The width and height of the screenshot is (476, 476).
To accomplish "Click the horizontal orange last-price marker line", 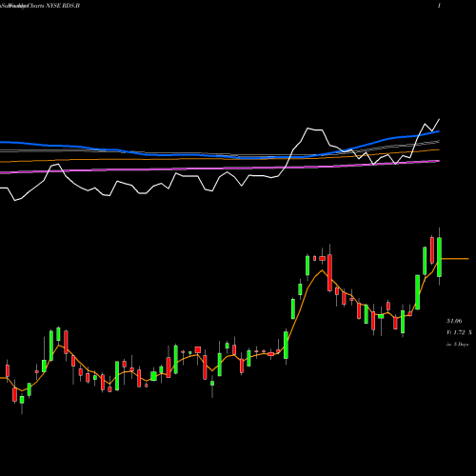I will click(455, 259).
